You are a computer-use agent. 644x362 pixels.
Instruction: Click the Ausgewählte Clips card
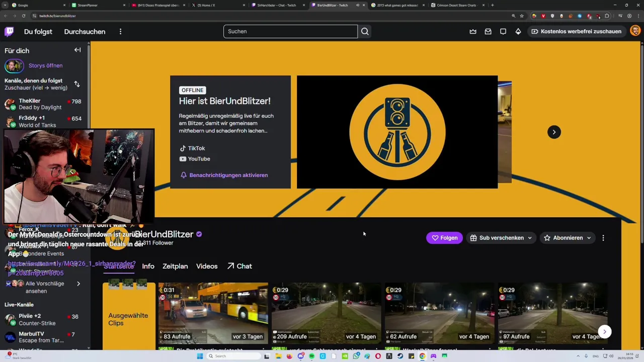(x=129, y=316)
